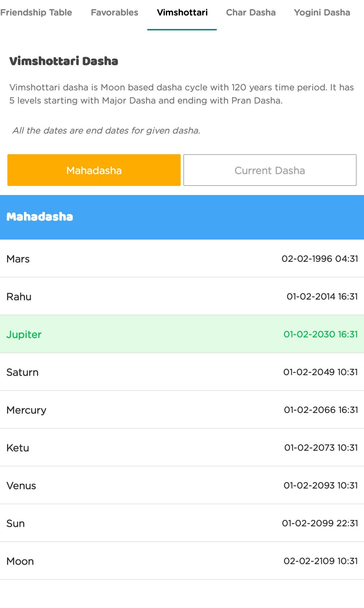The width and height of the screenshot is (364, 608).
Task: Open the Mars mahadasha row
Action: (182, 259)
